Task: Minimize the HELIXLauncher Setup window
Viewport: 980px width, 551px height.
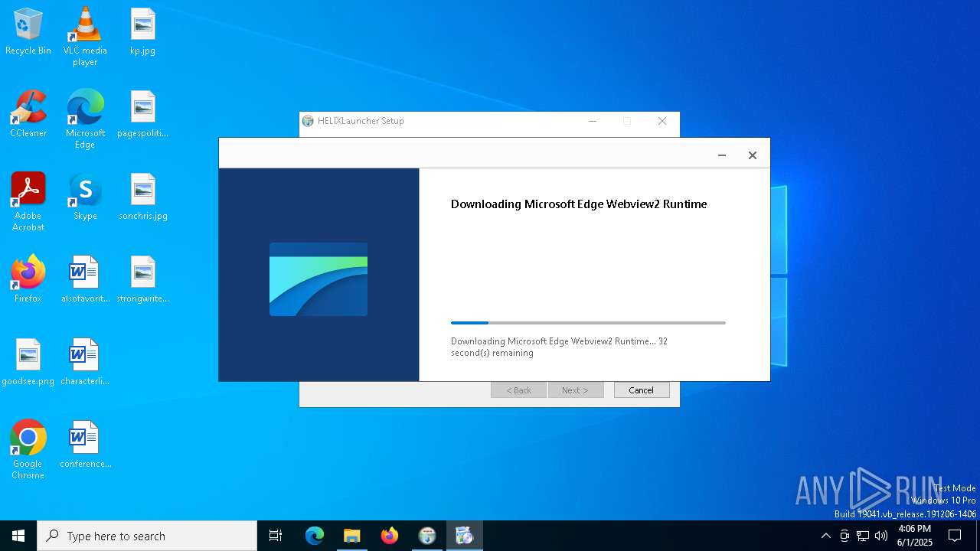Action: click(x=593, y=121)
